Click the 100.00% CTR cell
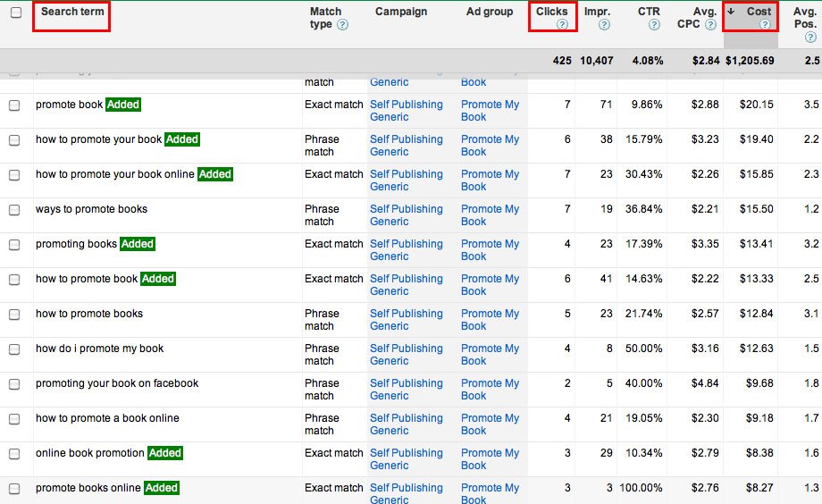822x504 pixels. click(x=641, y=488)
